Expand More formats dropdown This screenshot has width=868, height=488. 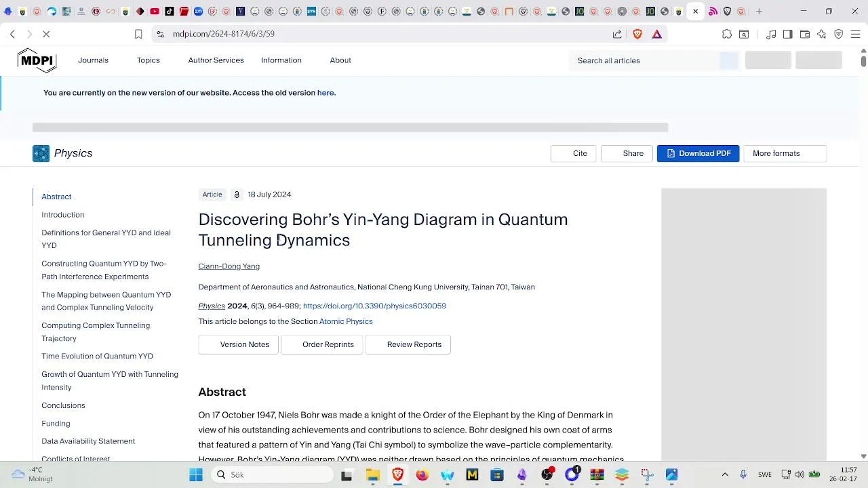point(785,153)
